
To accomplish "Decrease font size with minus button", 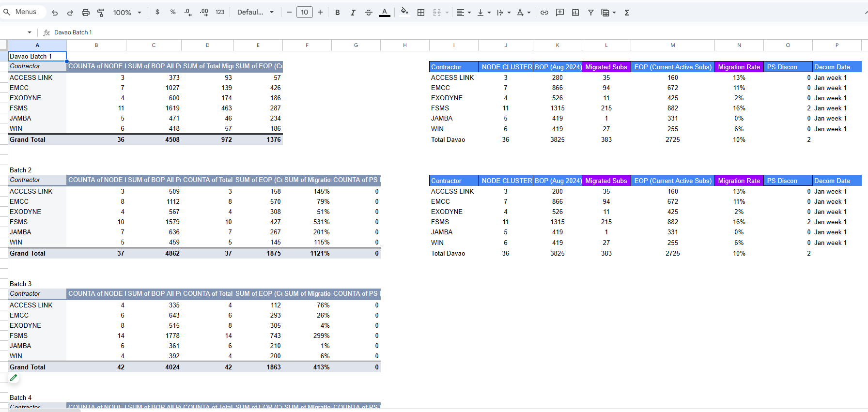I will (289, 12).
